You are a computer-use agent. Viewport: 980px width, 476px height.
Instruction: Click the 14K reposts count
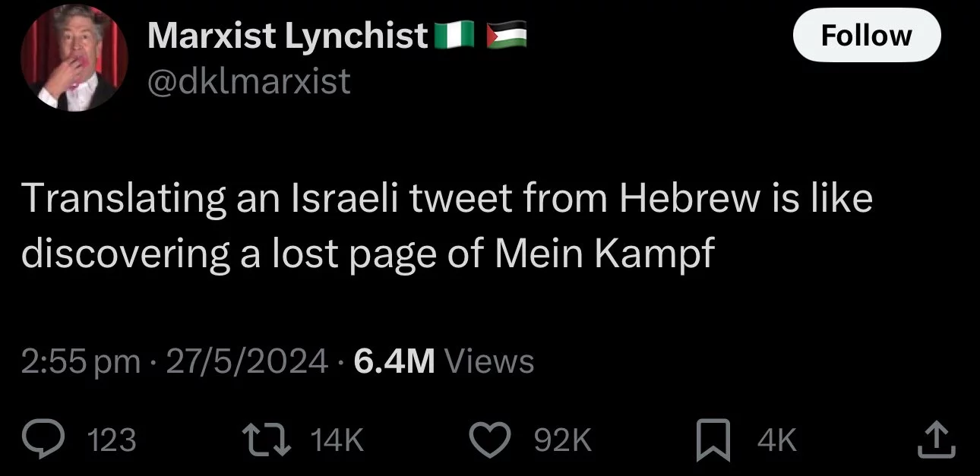(339, 440)
